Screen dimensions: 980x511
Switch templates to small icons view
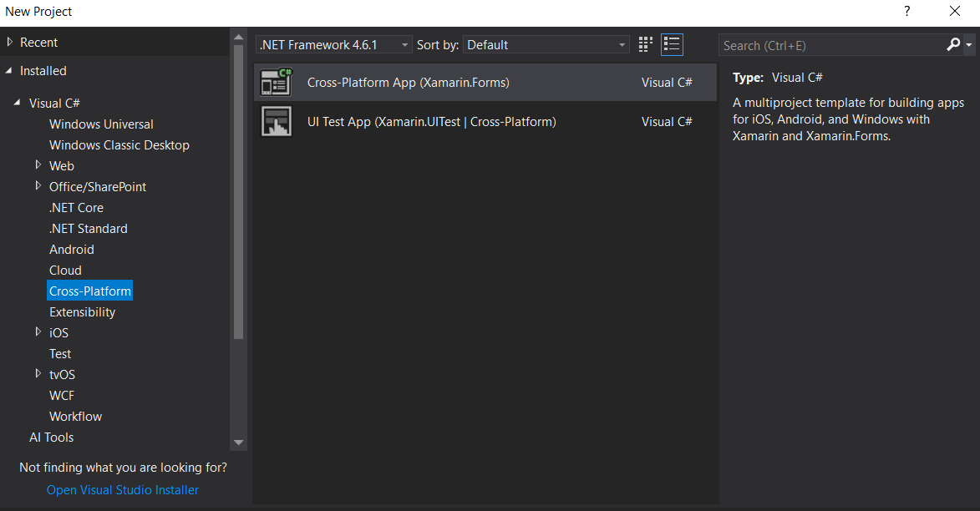click(646, 44)
